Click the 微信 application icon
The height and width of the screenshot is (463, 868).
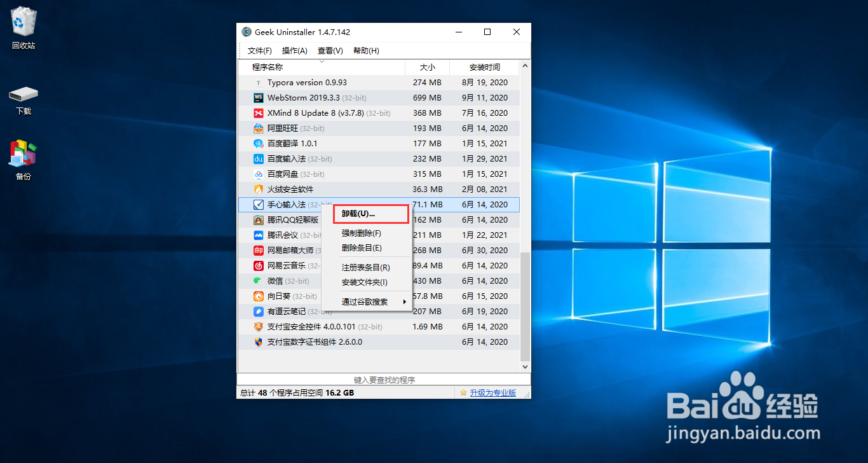tap(258, 280)
